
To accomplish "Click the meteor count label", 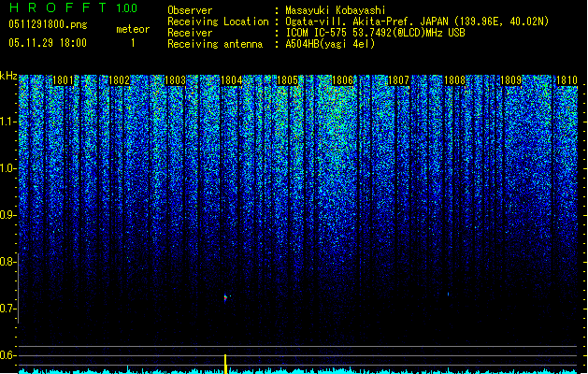I will point(133,29).
